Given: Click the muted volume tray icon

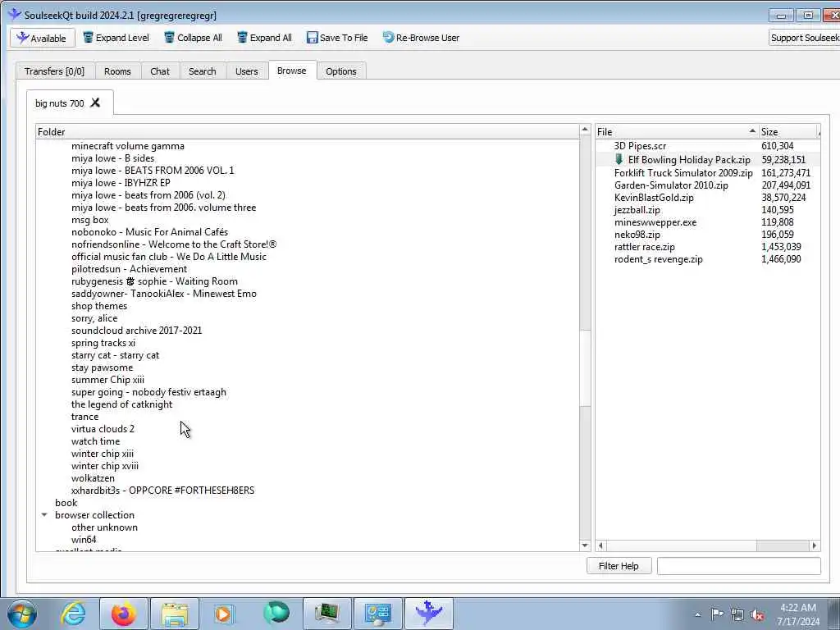Looking at the screenshot, I should 757,614.
